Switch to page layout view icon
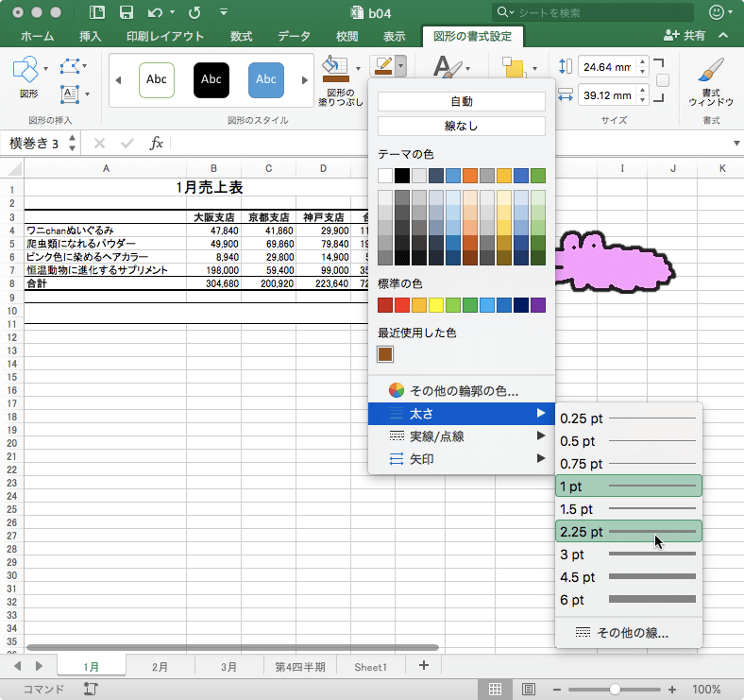Screen dimensions: 744x700 529,689
